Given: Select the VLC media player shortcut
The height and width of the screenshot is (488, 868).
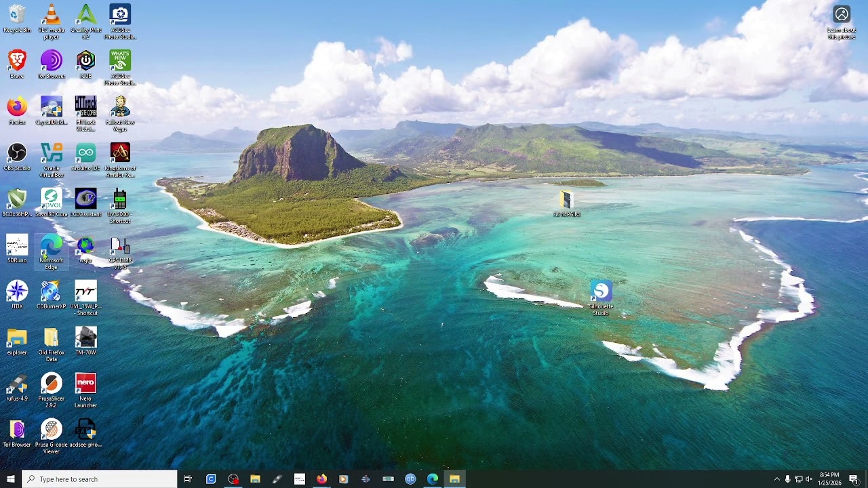Looking at the screenshot, I should point(52,22).
